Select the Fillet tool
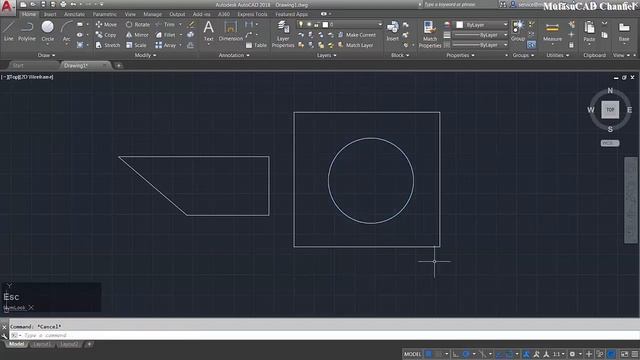640x360 pixels. pos(166,35)
